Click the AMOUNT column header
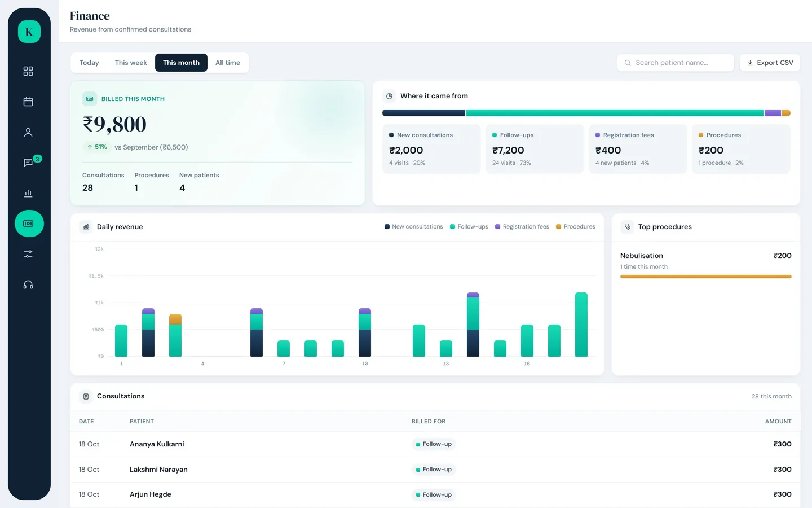The height and width of the screenshot is (508, 812). click(x=778, y=422)
